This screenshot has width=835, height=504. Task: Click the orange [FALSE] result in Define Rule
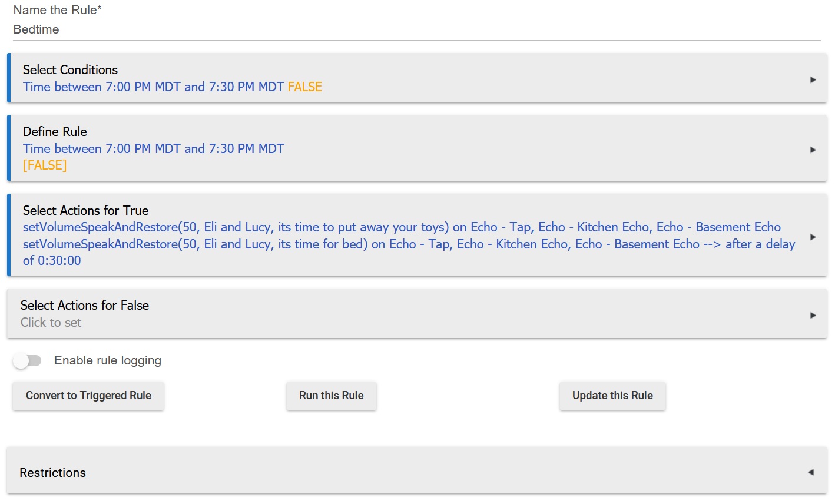click(x=45, y=165)
